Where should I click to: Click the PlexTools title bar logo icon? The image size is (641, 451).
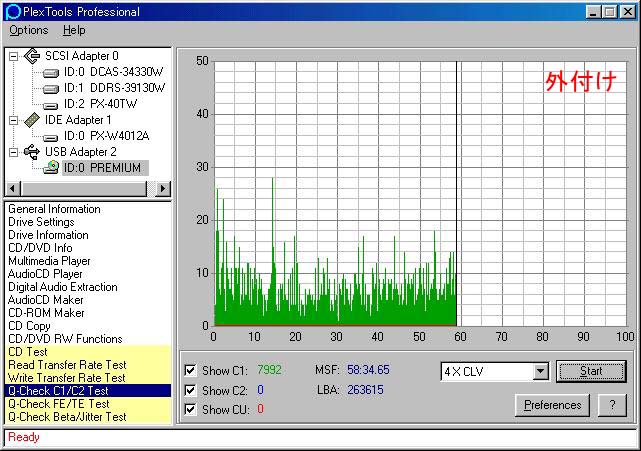pyautogui.click(x=13, y=12)
